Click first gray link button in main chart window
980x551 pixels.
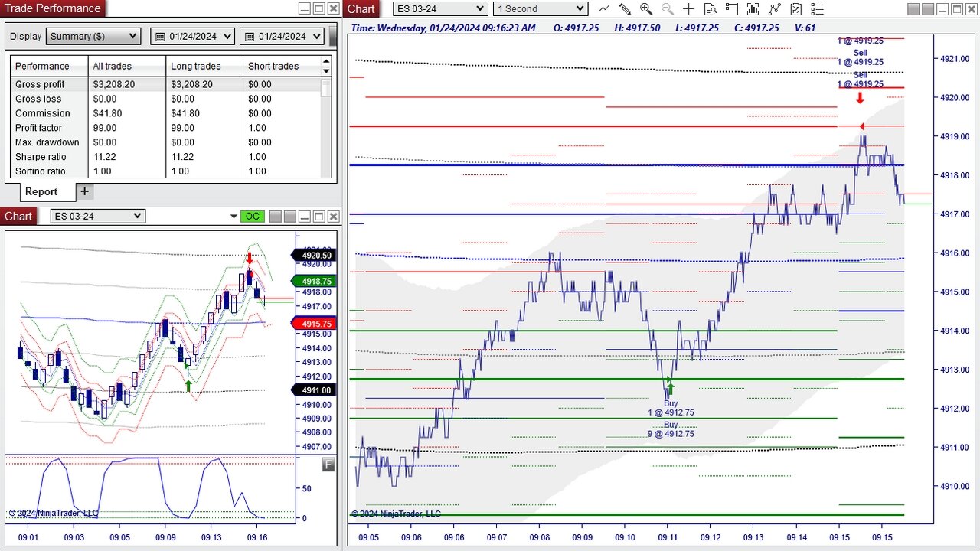[x=913, y=9]
